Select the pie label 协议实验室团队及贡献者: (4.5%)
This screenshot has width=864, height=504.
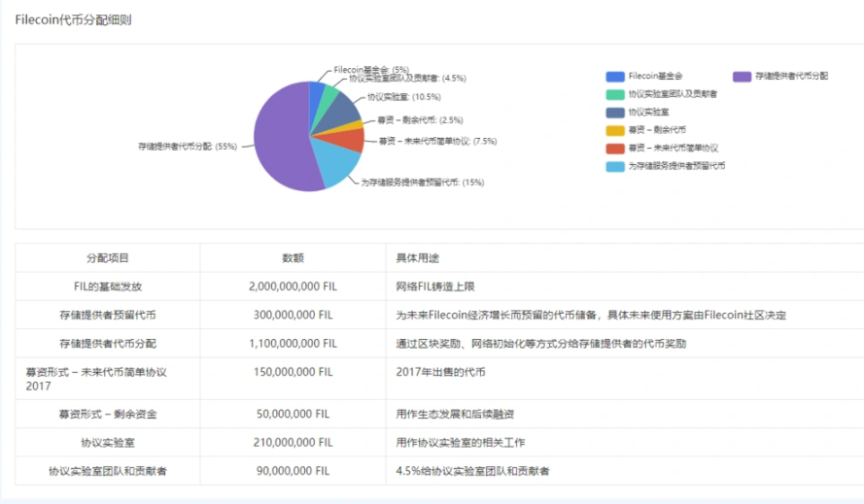[407, 79]
